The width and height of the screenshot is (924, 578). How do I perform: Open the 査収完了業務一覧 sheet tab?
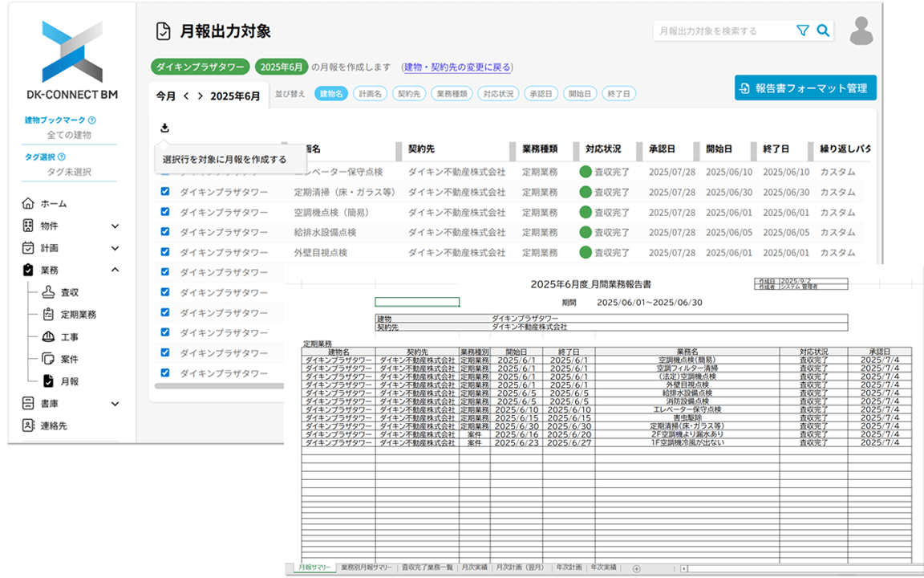[x=426, y=568]
